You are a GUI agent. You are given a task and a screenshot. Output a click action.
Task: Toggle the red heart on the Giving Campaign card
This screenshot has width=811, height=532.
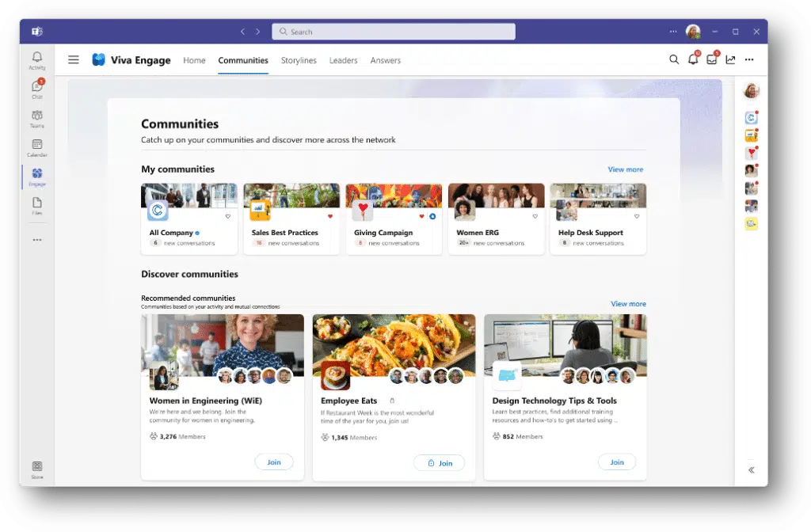(x=421, y=216)
